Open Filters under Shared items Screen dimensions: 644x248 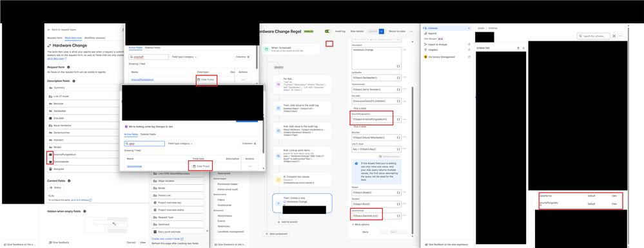tap(221, 200)
